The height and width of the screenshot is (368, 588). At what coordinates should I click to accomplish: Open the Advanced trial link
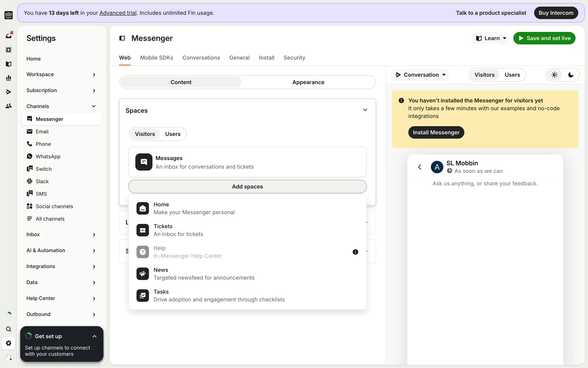tap(118, 13)
